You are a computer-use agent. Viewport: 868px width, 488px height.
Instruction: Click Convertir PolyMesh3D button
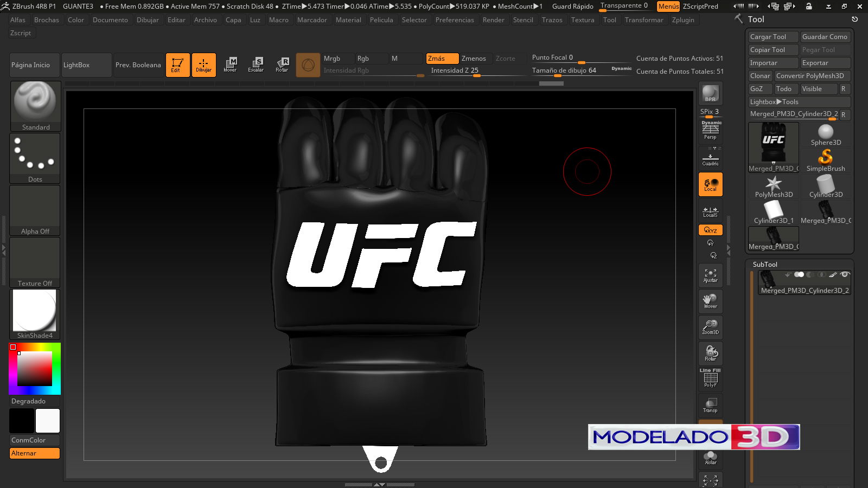pyautogui.click(x=812, y=75)
